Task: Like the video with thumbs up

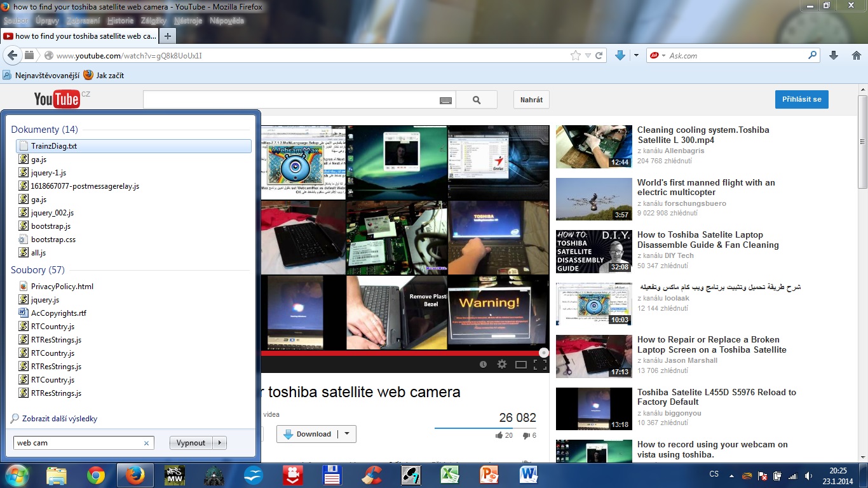Action: [499, 435]
